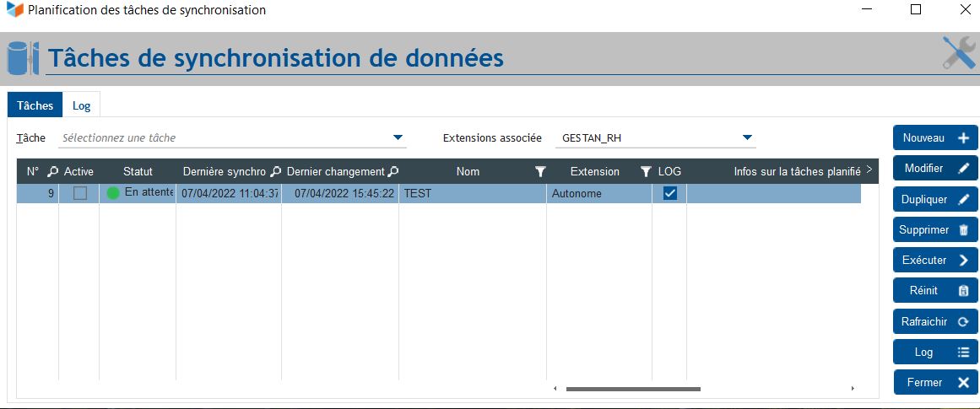Uncheck the LOG checkbox for TEST task
The image size is (980, 409).
click(x=670, y=193)
